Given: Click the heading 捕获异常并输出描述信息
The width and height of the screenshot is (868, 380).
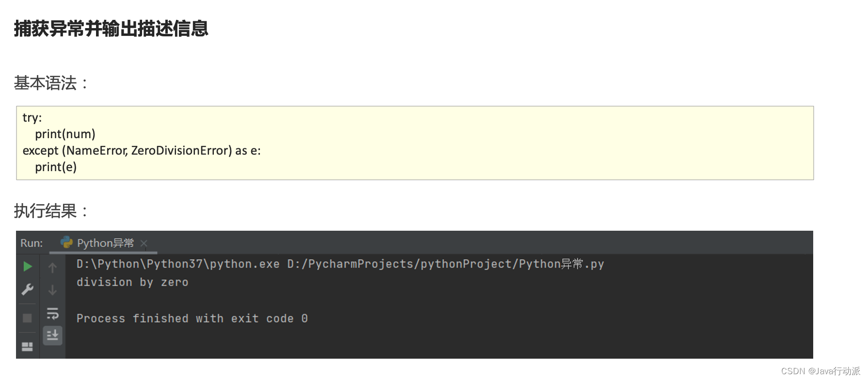Looking at the screenshot, I should (111, 29).
